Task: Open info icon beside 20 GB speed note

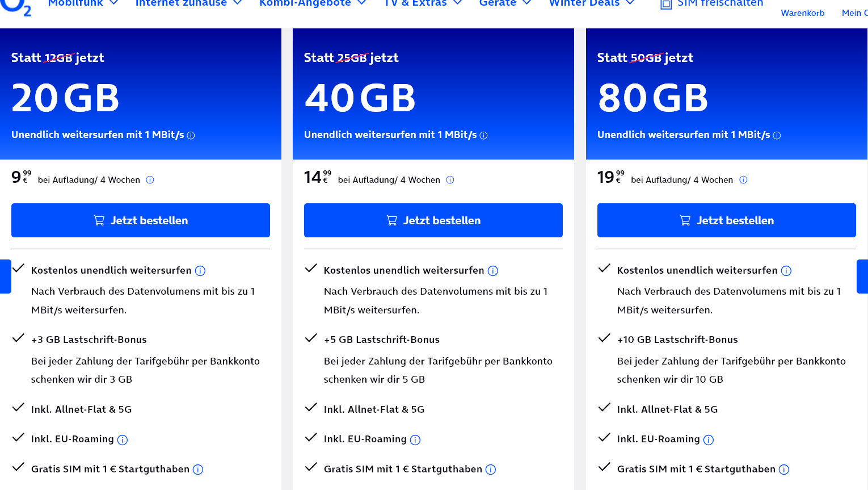Action: click(x=191, y=136)
